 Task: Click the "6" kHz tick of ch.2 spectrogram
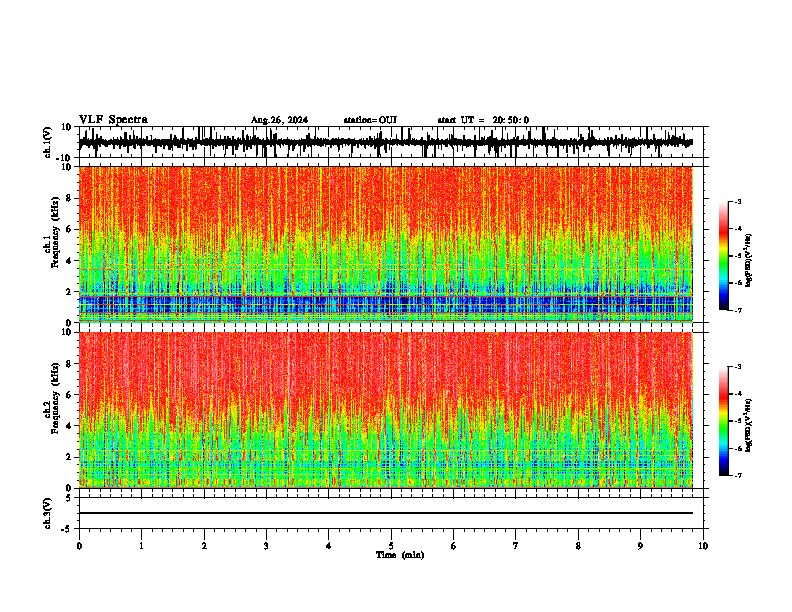pyautogui.click(x=69, y=395)
